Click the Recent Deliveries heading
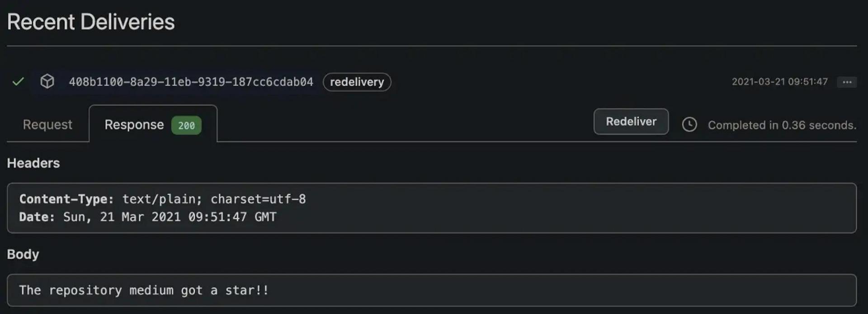Screen dimensions: 868x314 91,22
